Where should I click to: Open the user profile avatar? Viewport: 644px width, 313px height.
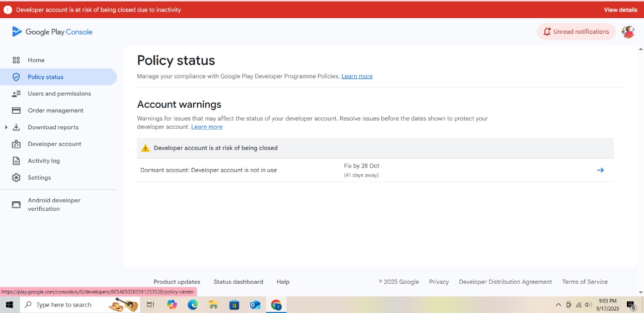628,32
